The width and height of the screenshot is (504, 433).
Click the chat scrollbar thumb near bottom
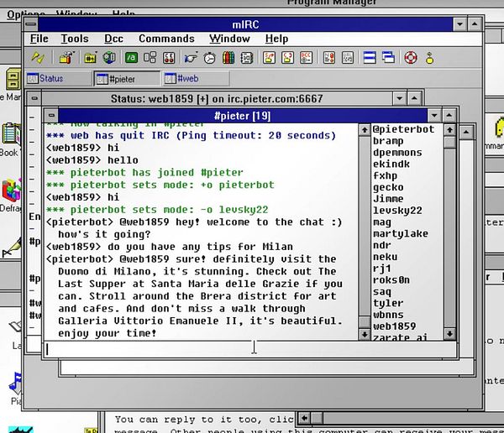tap(365, 321)
